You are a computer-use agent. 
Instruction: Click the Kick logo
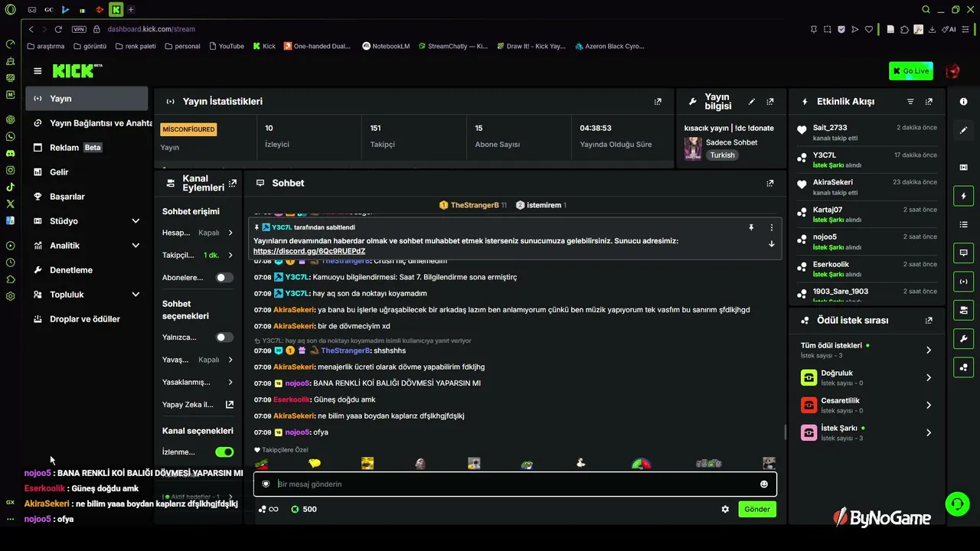click(77, 71)
